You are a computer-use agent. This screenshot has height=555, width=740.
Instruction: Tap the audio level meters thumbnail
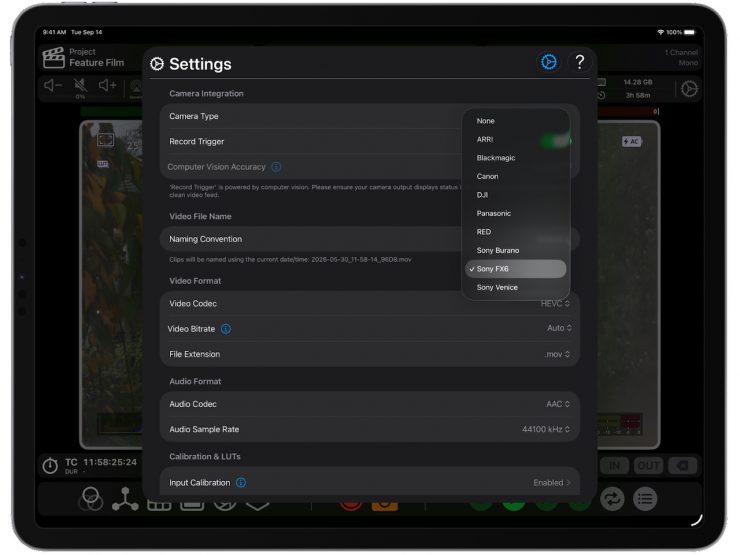619,425
